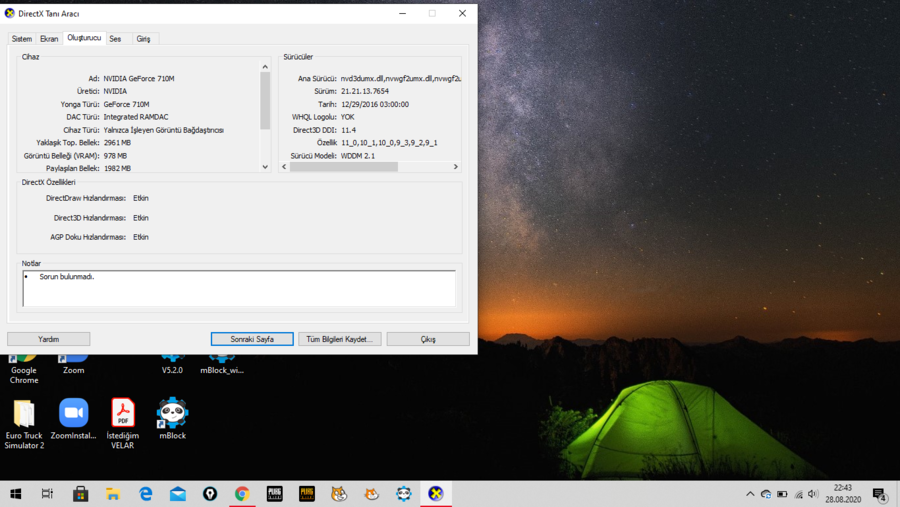The height and width of the screenshot is (507, 900).
Task: Select the mBlock_wi... desktop icon
Action: click(x=222, y=366)
